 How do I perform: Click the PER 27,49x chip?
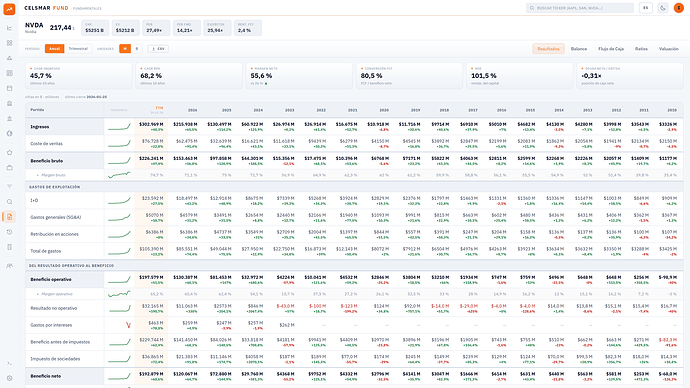[x=156, y=28]
